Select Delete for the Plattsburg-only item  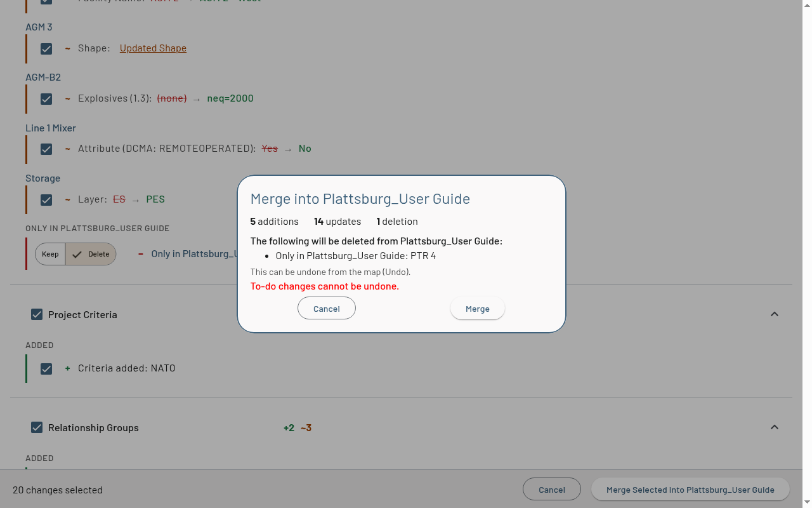pos(91,254)
